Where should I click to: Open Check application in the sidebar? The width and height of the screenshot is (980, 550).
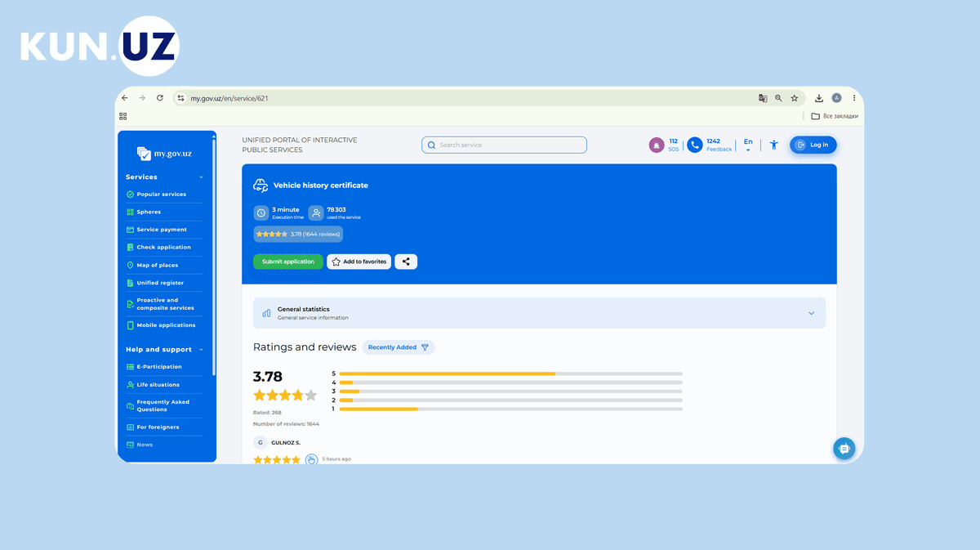[164, 247]
